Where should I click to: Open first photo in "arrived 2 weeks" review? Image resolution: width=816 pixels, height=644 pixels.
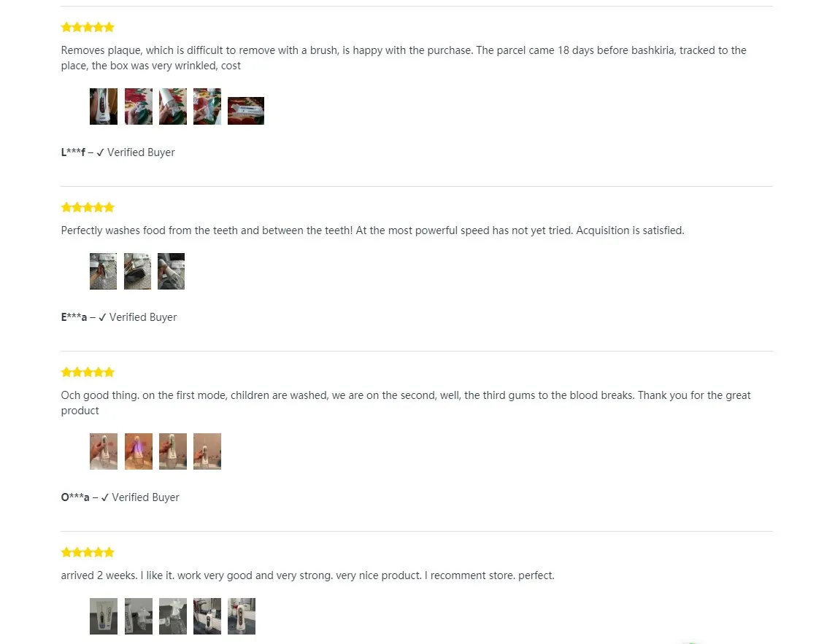click(103, 616)
